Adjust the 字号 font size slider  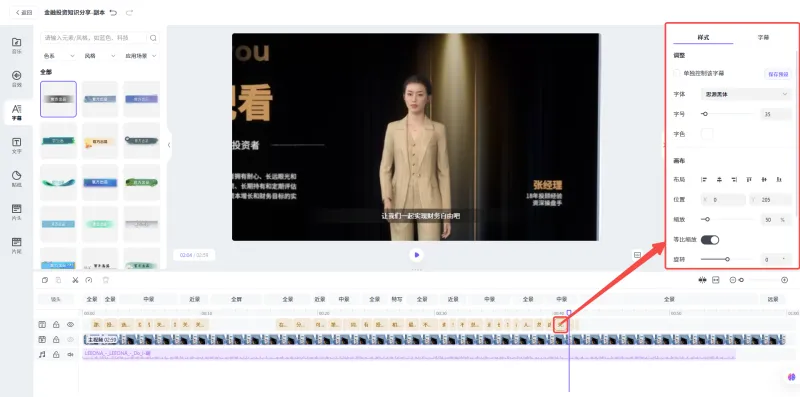[728, 114]
